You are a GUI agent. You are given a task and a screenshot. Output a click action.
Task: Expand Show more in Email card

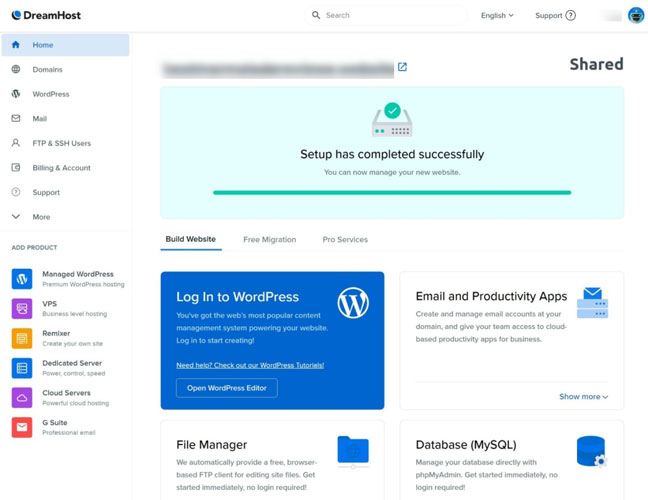point(584,397)
